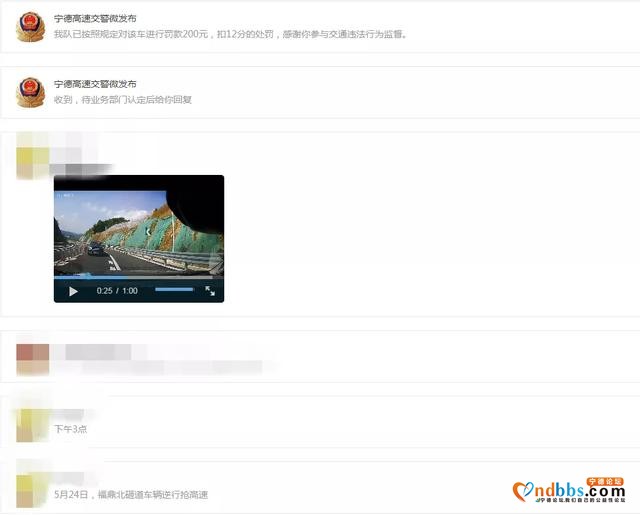The image size is (640, 515).
Task: Open the 宁德高速交警微发布 name above the 收到 message
Action: click(x=95, y=84)
